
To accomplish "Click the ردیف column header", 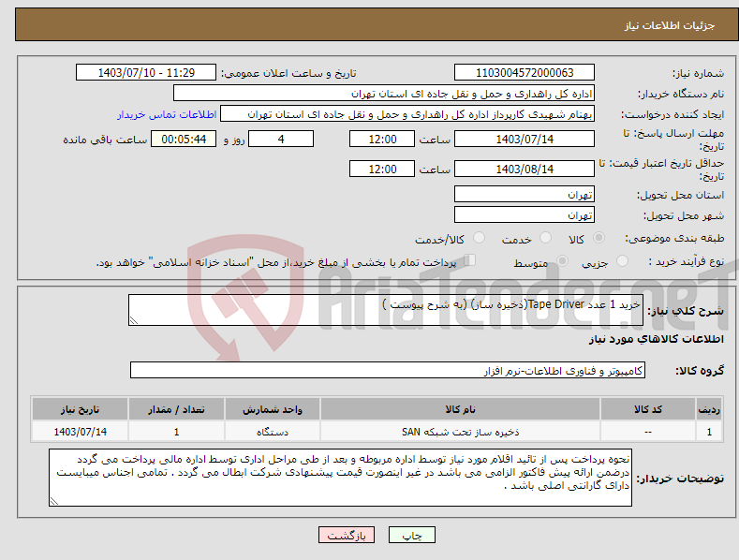I will coord(709,409).
